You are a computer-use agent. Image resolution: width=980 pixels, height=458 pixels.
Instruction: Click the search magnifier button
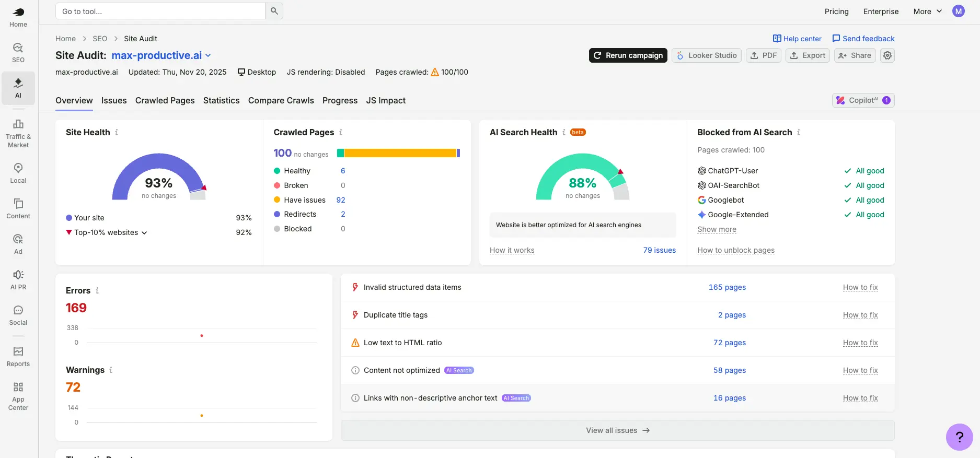[x=274, y=11]
